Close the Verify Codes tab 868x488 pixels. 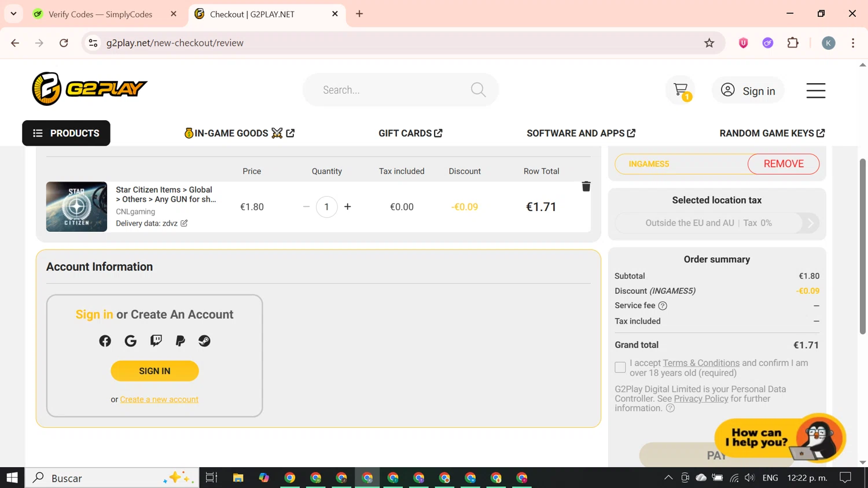(174, 14)
